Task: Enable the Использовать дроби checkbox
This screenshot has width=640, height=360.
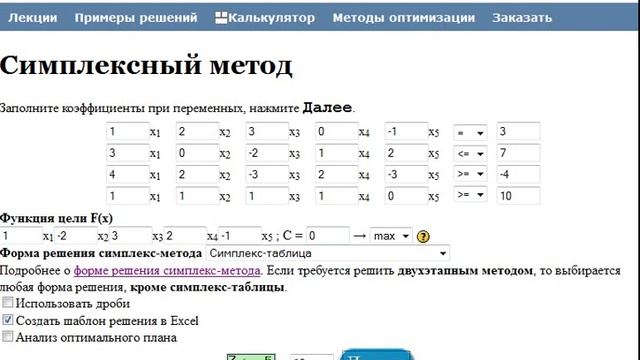Action: (8, 302)
